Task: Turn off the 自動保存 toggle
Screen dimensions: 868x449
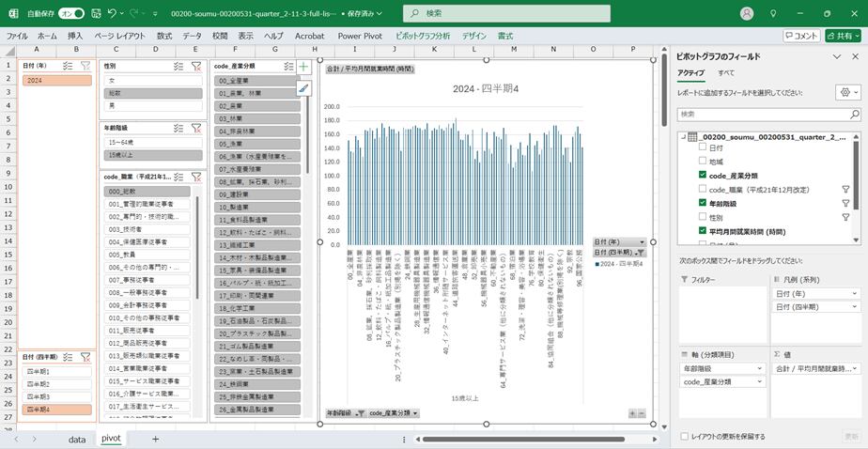Action: click(x=71, y=14)
